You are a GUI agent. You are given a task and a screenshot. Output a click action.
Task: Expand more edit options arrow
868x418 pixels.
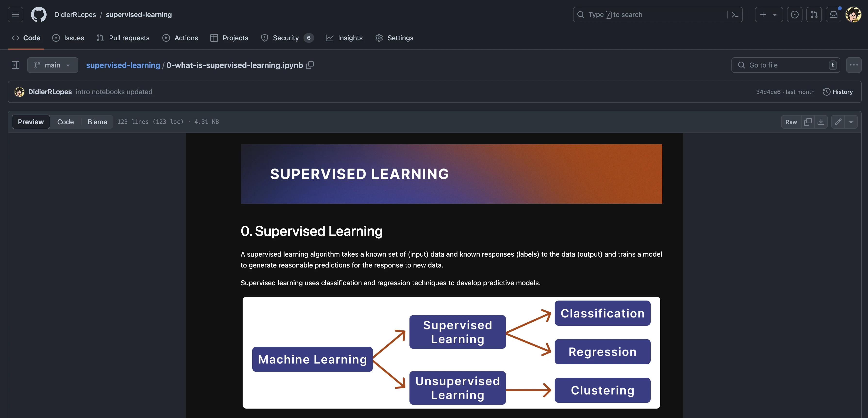[851, 122]
